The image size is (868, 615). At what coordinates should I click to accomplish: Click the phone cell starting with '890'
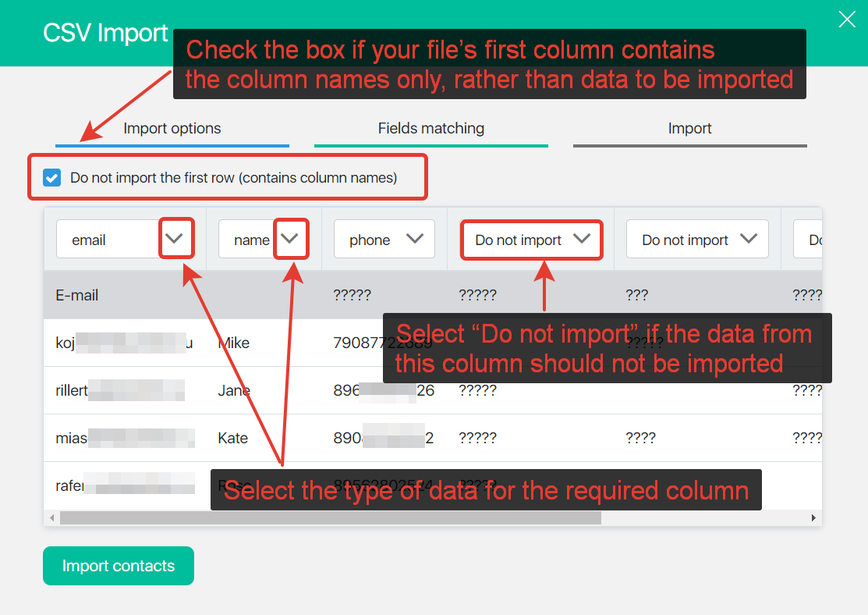point(383,439)
